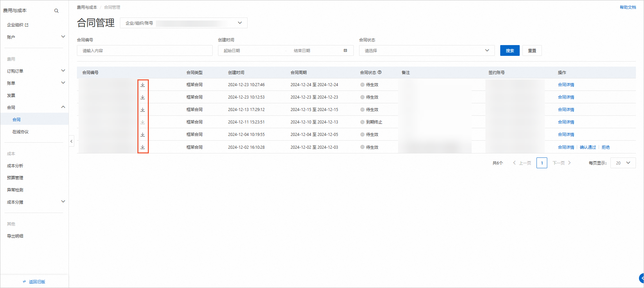Open 异常检测 in the sidebar
Image resolution: width=644 pixels, height=288 pixels.
pos(15,190)
